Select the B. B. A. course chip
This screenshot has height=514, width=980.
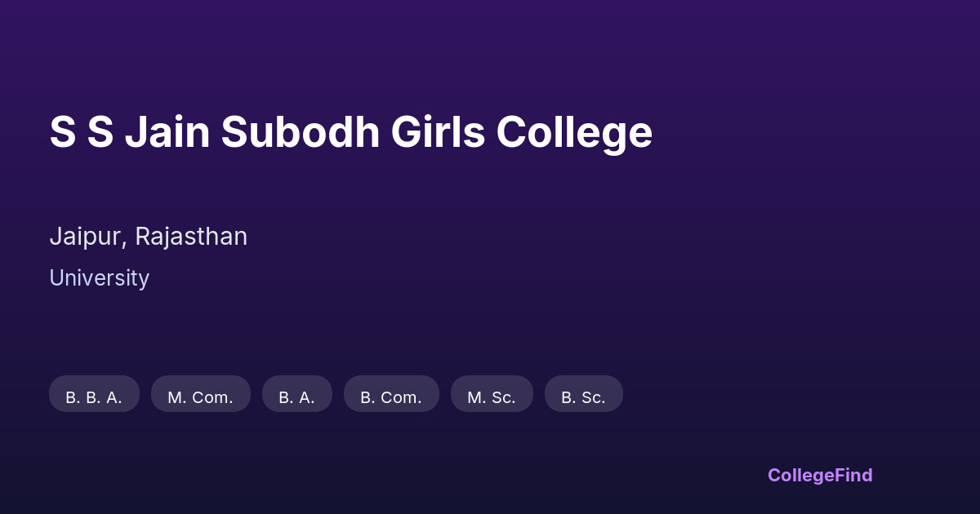pos(94,394)
